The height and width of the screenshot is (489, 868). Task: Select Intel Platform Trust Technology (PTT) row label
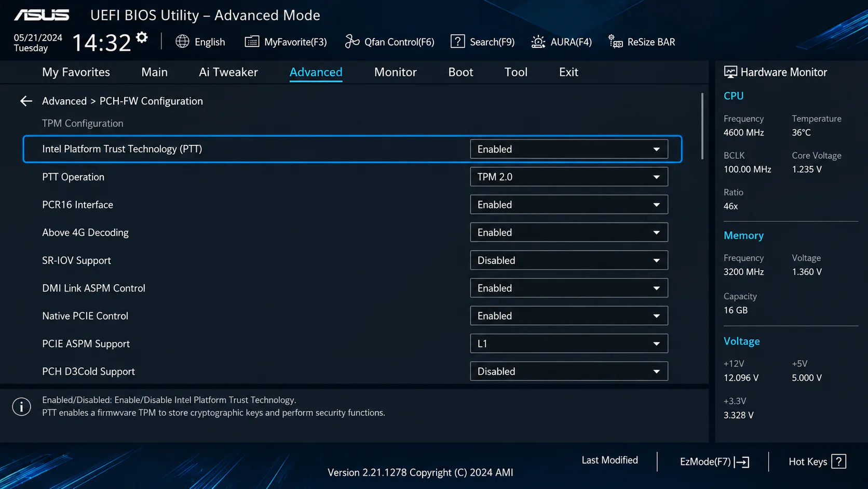pos(122,149)
